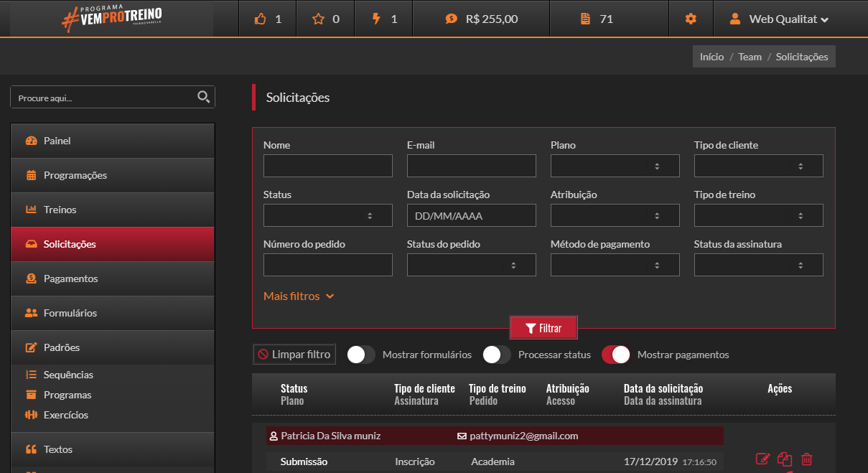Click the thumbs-up likes counter icon
Viewport: 868px width, 473px height.
260,19
